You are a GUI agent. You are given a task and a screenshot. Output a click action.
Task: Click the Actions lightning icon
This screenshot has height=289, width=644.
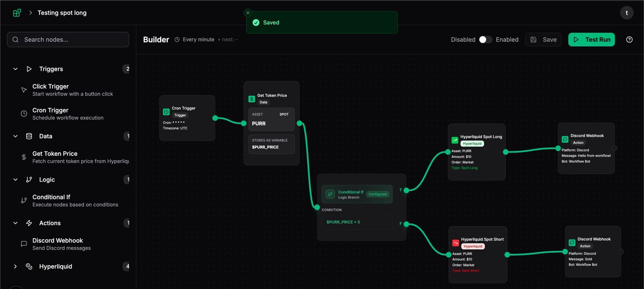[29, 223]
